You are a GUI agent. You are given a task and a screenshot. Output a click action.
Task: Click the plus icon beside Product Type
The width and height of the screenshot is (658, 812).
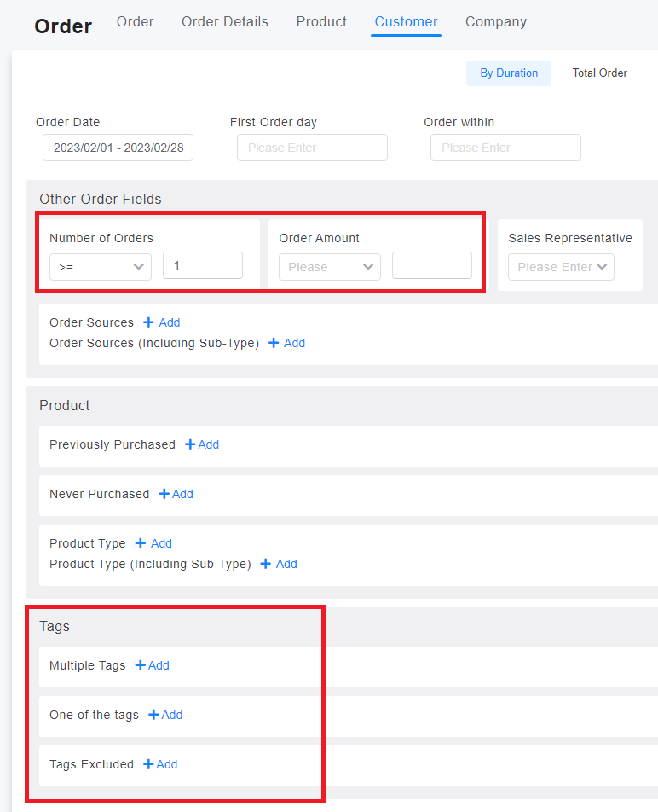(140, 543)
